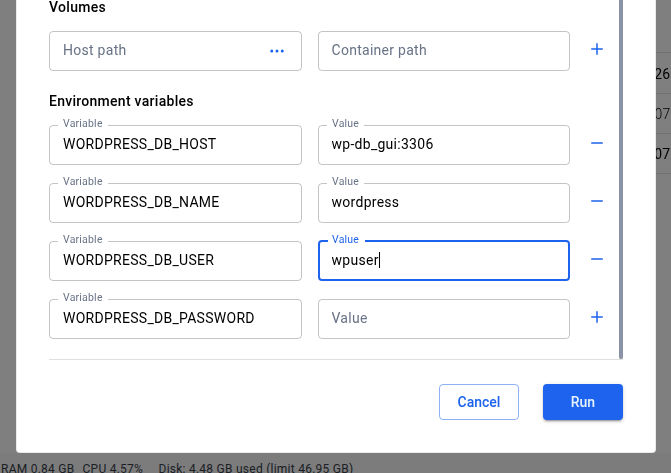Focus the WORDPRESS_DB_HOST variable name field
This screenshot has height=473, width=671.
[x=175, y=144]
